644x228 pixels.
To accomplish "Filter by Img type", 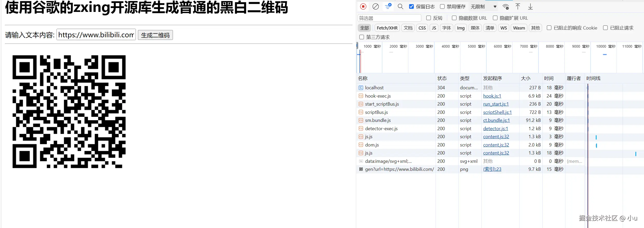I will (x=461, y=28).
